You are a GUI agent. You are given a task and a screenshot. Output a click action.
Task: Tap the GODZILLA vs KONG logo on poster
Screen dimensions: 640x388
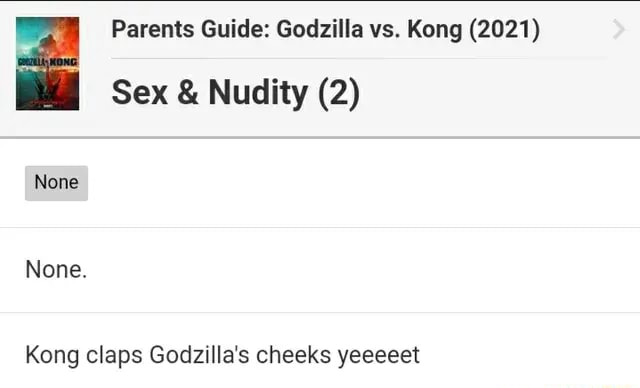point(47,62)
